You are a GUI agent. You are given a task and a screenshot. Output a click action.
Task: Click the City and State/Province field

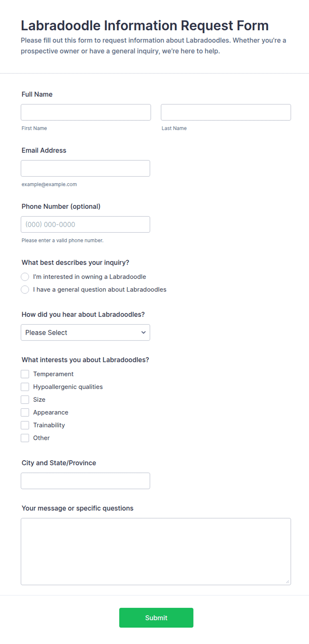click(85, 481)
